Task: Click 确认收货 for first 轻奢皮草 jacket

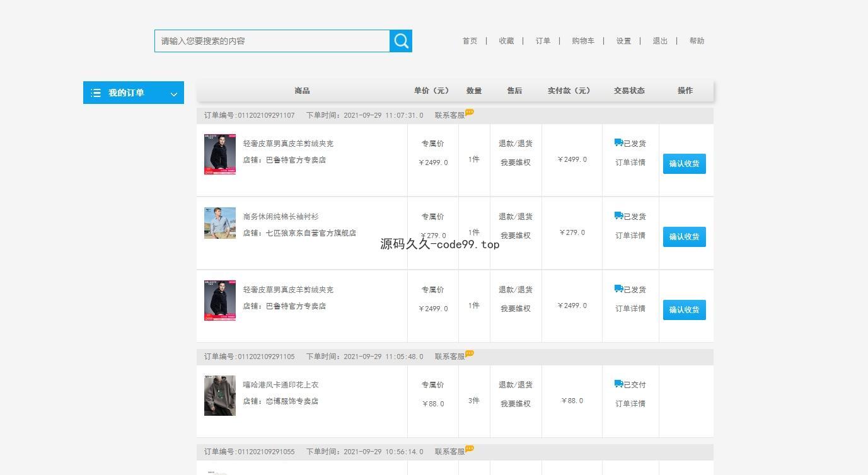Action: tap(684, 164)
